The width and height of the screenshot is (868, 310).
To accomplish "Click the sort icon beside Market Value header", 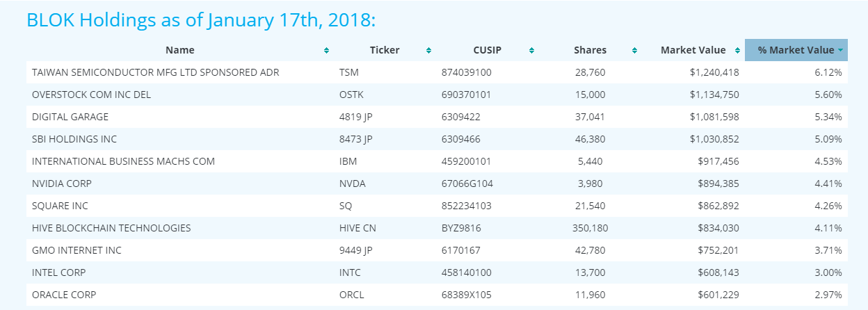I will coord(736,50).
